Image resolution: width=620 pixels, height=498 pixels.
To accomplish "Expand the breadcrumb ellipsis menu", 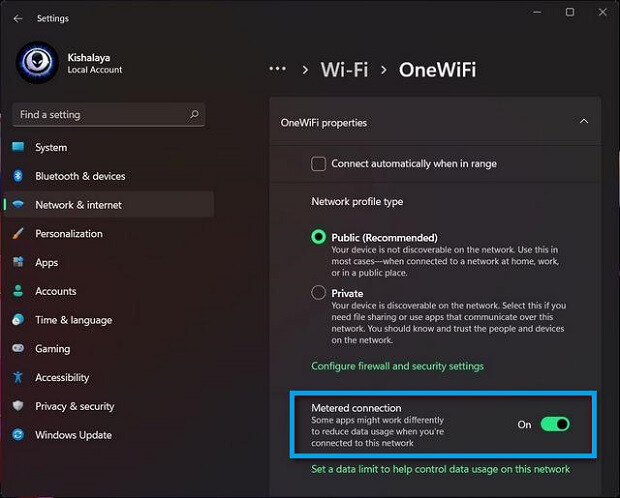I will pos(277,69).
